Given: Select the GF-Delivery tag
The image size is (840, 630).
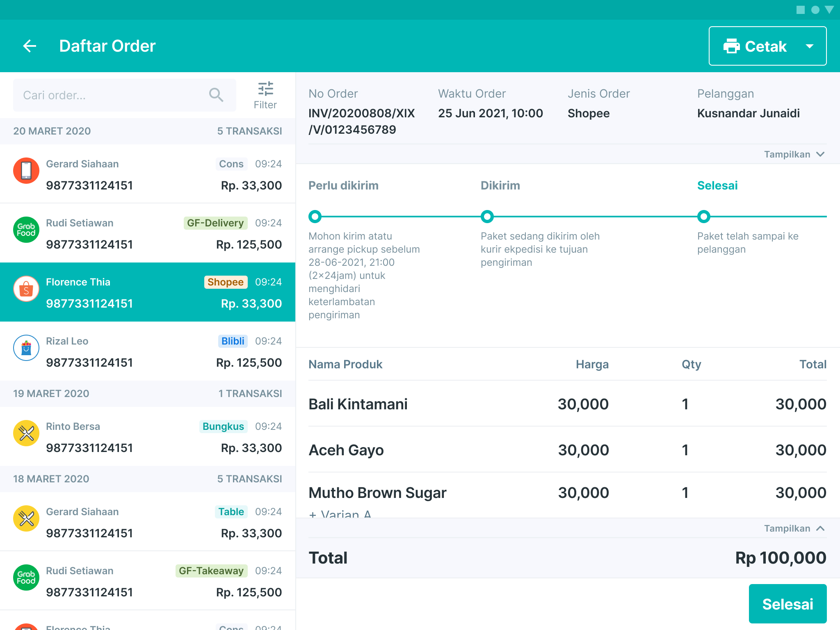Looking at the screenshot, I should [x=215, y=223].
